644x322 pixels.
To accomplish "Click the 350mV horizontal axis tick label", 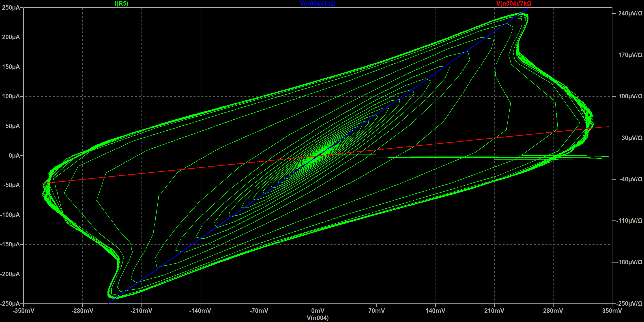I will tap(612, 311).
